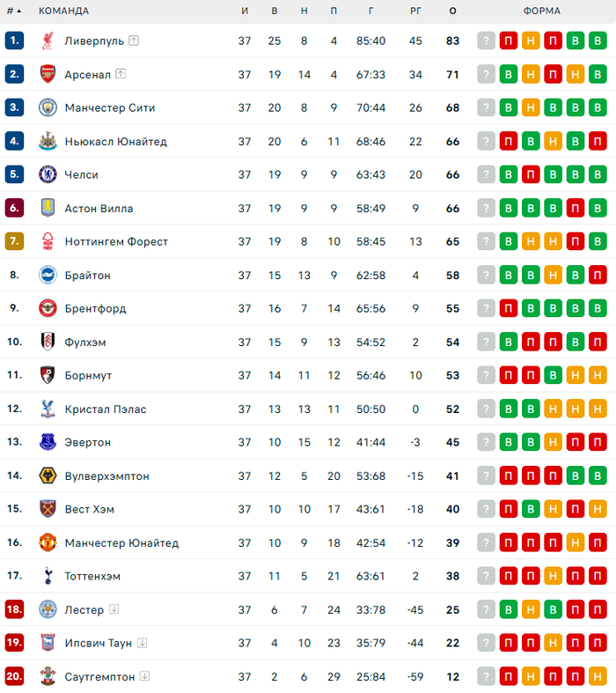
Task: Click the КОМАНДА column header
Action: pos(63,11)
